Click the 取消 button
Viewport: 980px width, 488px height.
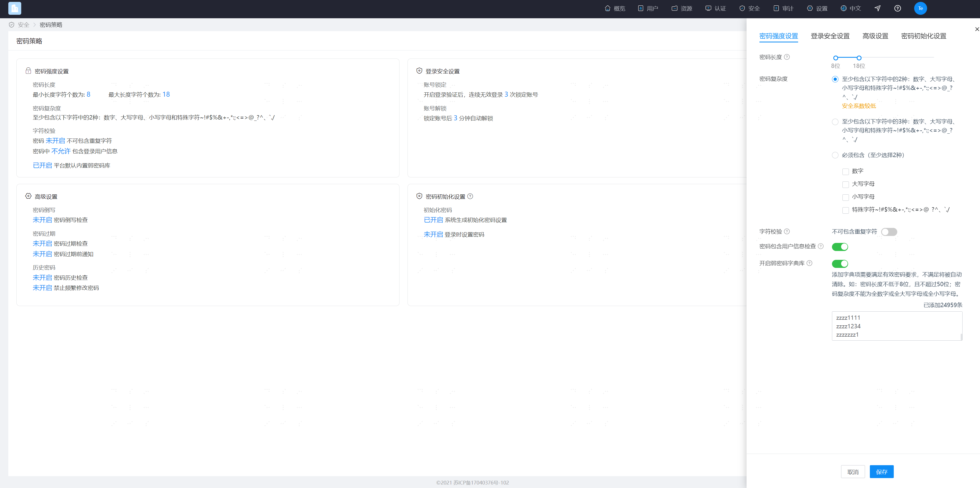pyautogui.click(x=853, y=472)
